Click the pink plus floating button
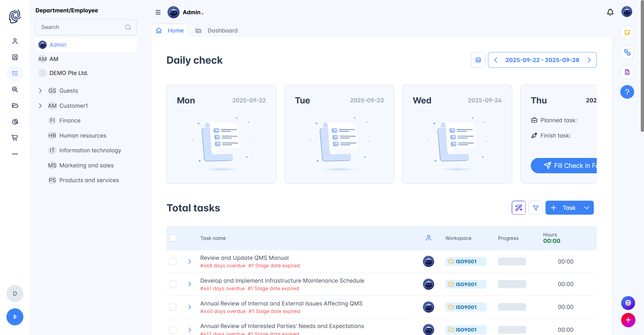The height and width of the screenshot is (335, 644). [628, 320]
